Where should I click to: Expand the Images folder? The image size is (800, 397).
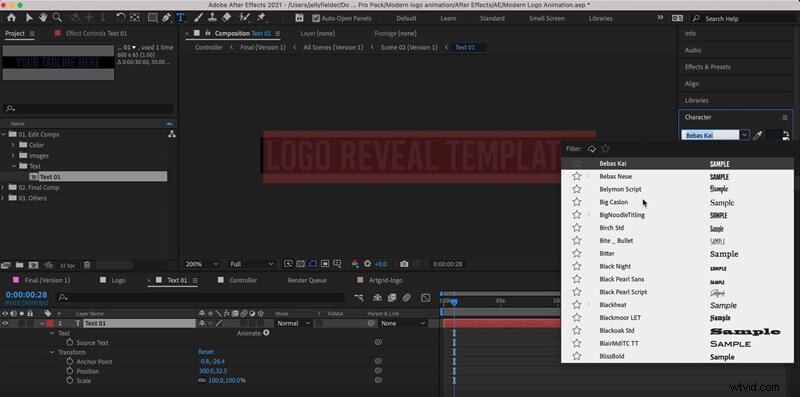[x=13, y=156]
